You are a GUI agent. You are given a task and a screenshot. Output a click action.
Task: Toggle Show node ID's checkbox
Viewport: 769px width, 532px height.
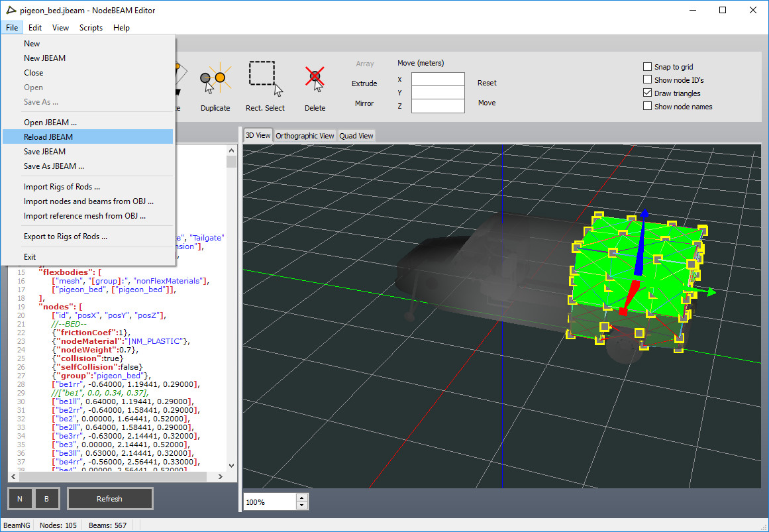coord(647,80)
